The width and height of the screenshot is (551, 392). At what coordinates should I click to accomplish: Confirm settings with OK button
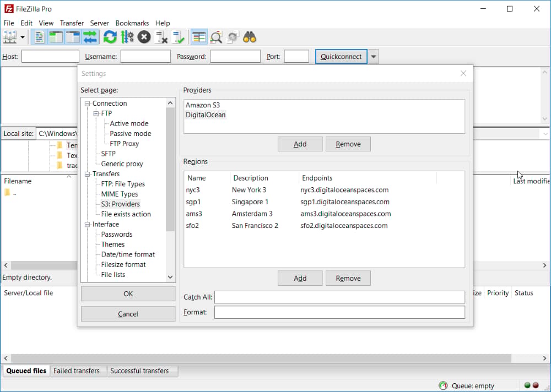coord(128,294)
